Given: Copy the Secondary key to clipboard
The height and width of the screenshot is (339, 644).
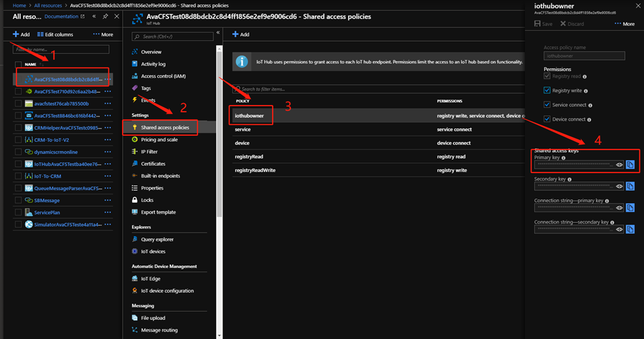Looking at the screenshot, I should point(630,186).
